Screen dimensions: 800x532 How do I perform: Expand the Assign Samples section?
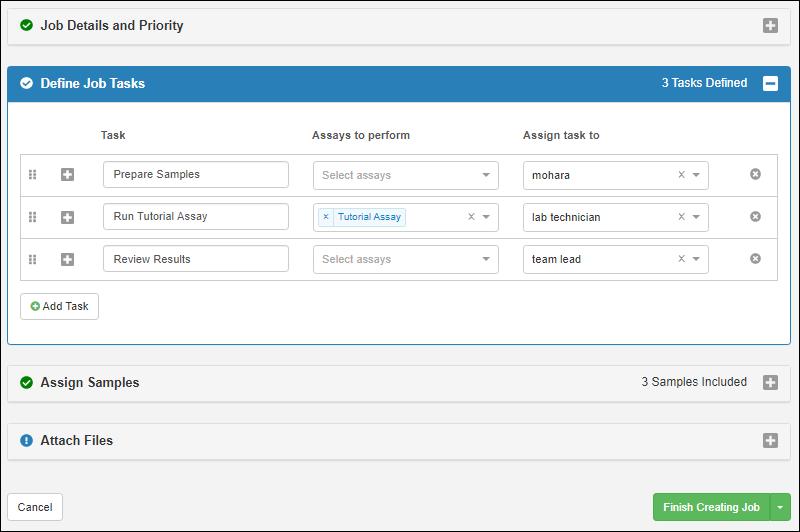(770, 383)
